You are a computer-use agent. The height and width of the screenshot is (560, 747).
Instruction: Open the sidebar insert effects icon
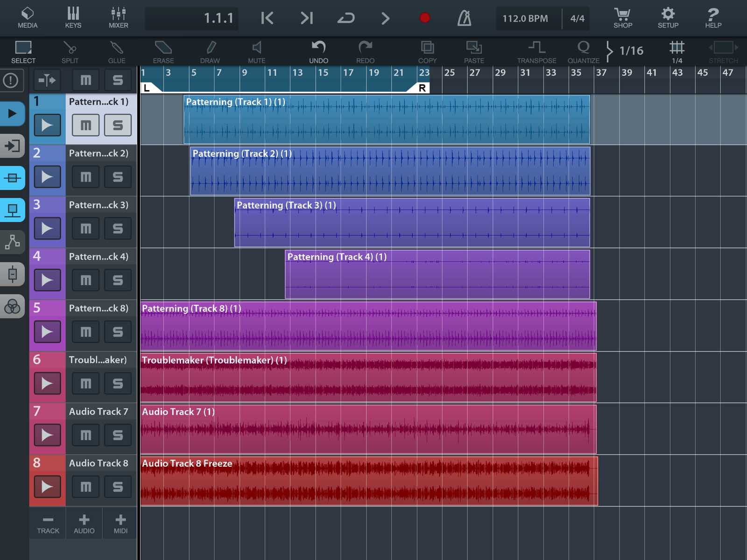(13, 274)
